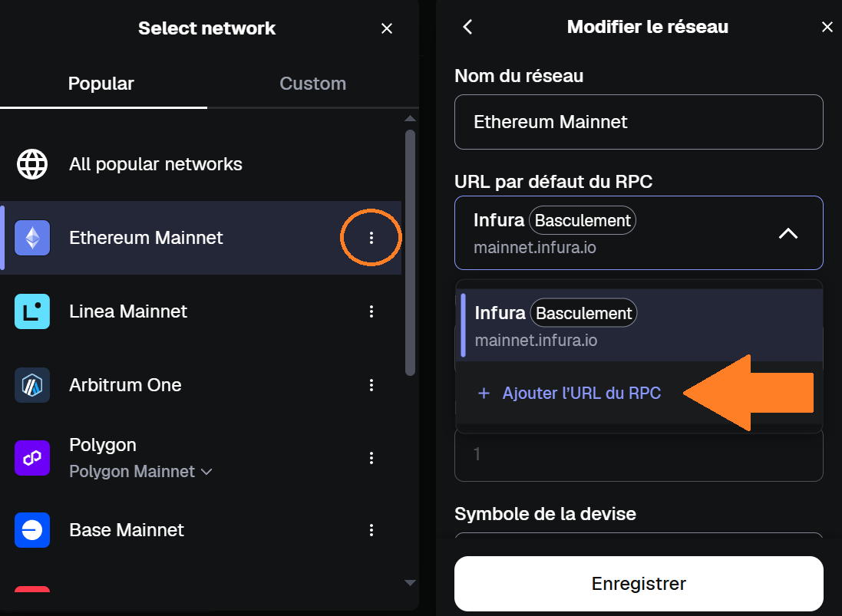Image resolution: width=842 pixels, height=616 pixels.
Task: Open the three-dot menu for Ethereum Mainnet
Action: point(371,238)
